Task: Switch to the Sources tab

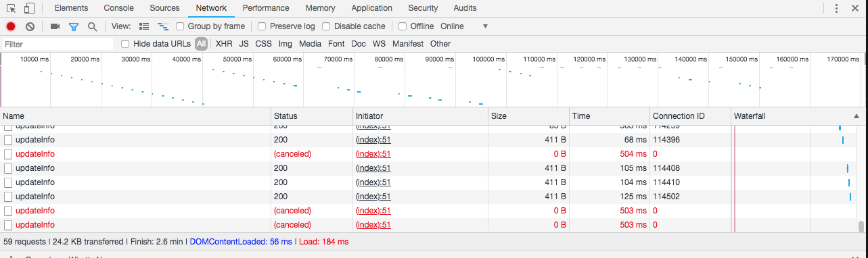Action: click(164, 8)
